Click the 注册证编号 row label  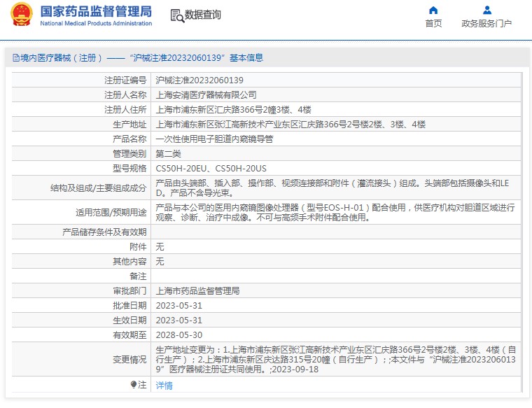pos(125,80)
